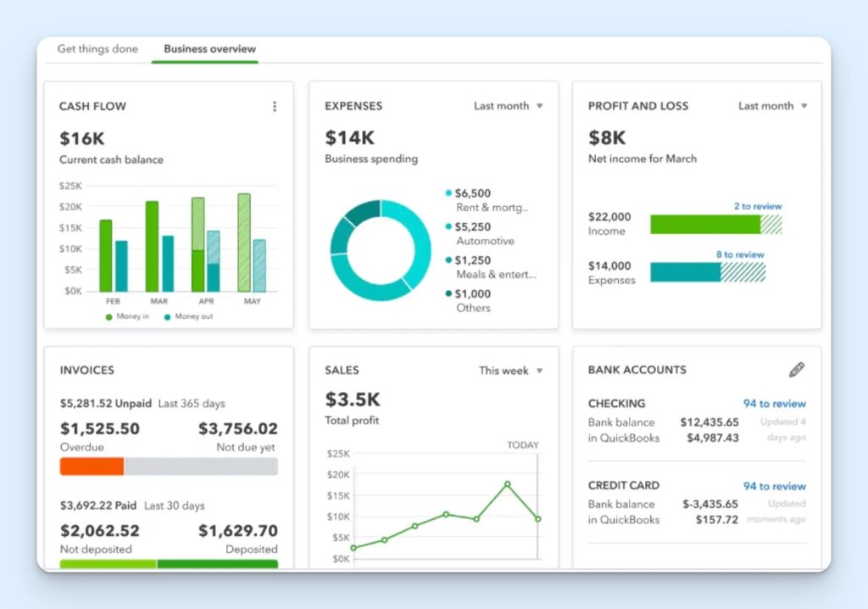The height and width of the screenshot is (609, 868).
Task: Select $1,250 Meals & entert... entry
Action: pos(492,267)
